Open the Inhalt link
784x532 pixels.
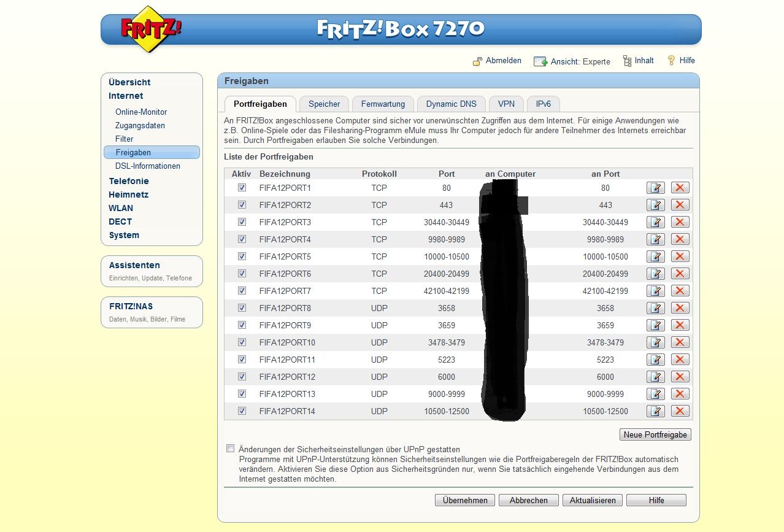644,61
